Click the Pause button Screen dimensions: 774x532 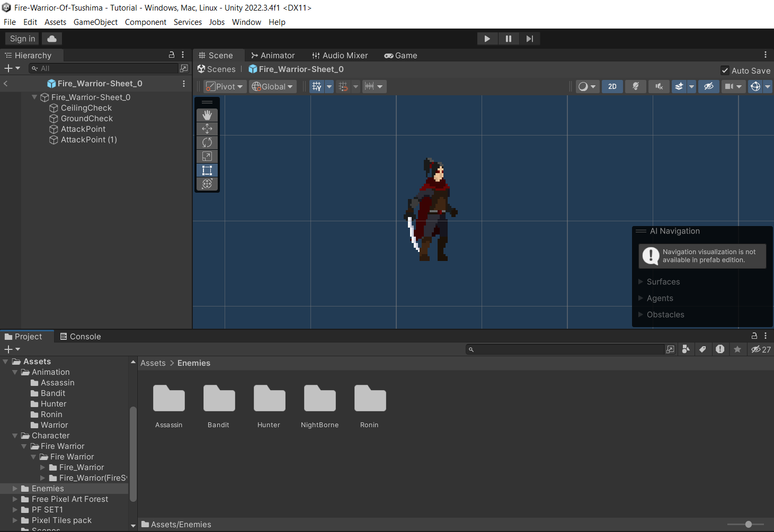[509, 39]
